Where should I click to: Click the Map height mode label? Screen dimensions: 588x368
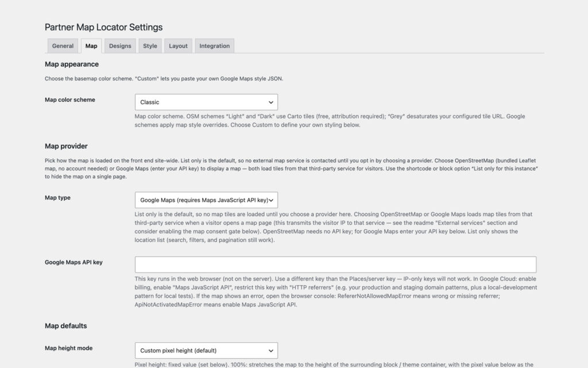(x=69, y=348)
